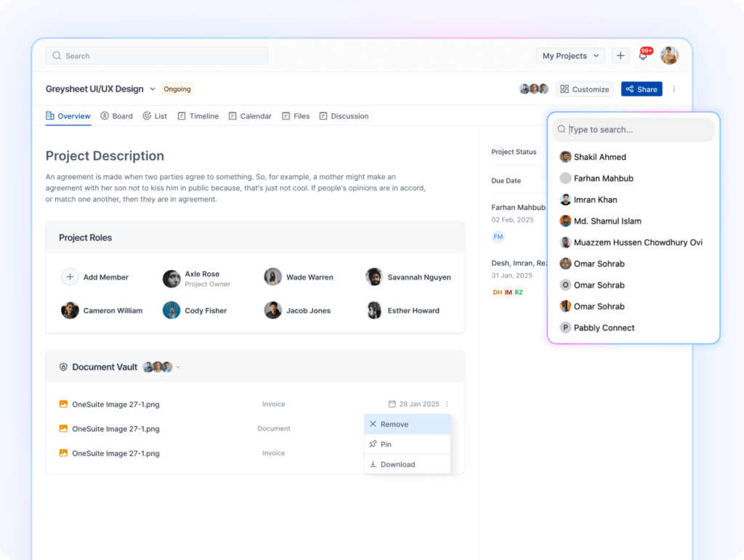Click the Share button
744x560 pixels.
click(x=642, y=89)
